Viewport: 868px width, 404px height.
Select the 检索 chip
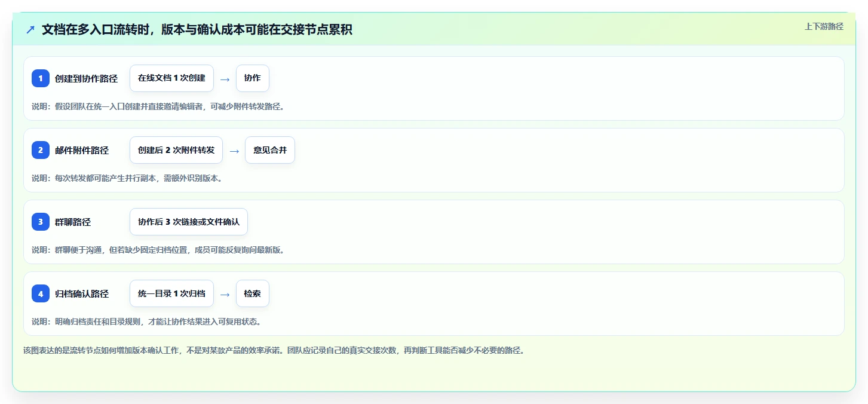(253, 293)
